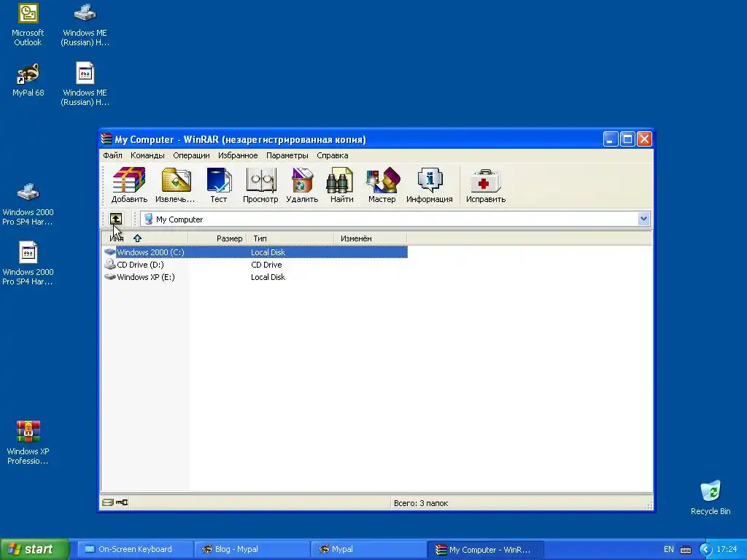Show hidden tray icons with arrow
This screenshot has width=747, height=560.
705,550
